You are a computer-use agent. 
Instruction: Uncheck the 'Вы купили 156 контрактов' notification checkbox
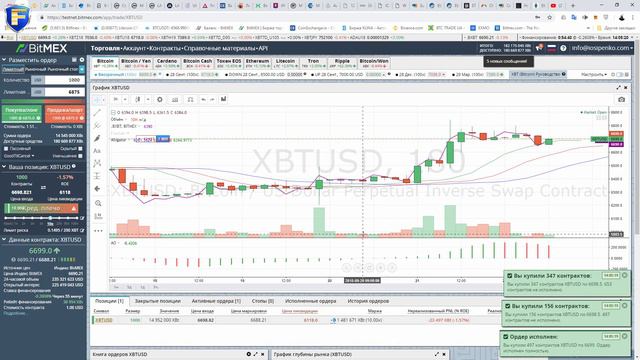[507, 306]
